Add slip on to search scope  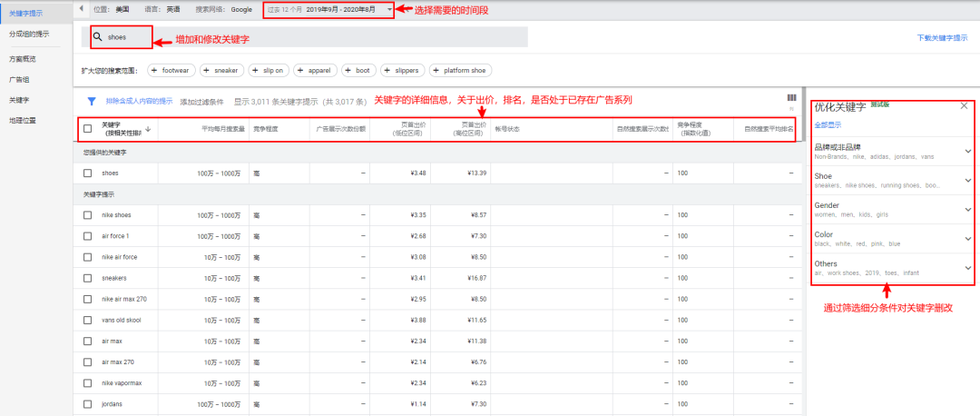coord(269,71)
